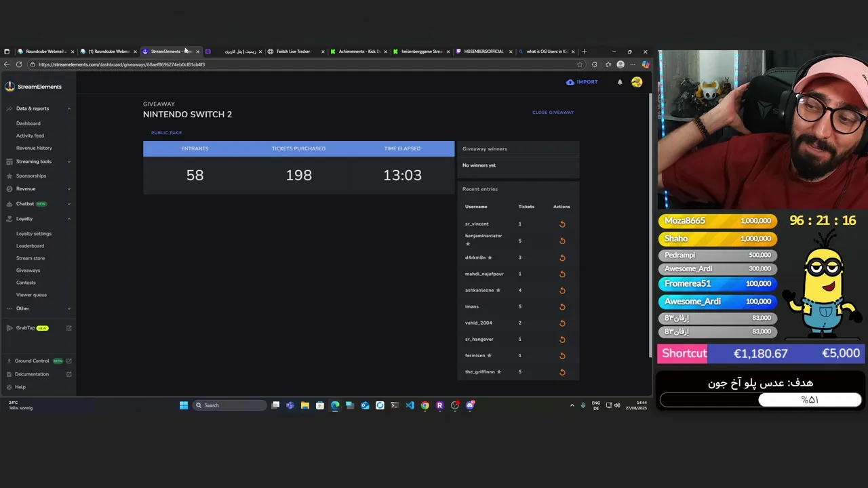
Task: Open Leaderboard in sidebar
Action: point(30,246)
